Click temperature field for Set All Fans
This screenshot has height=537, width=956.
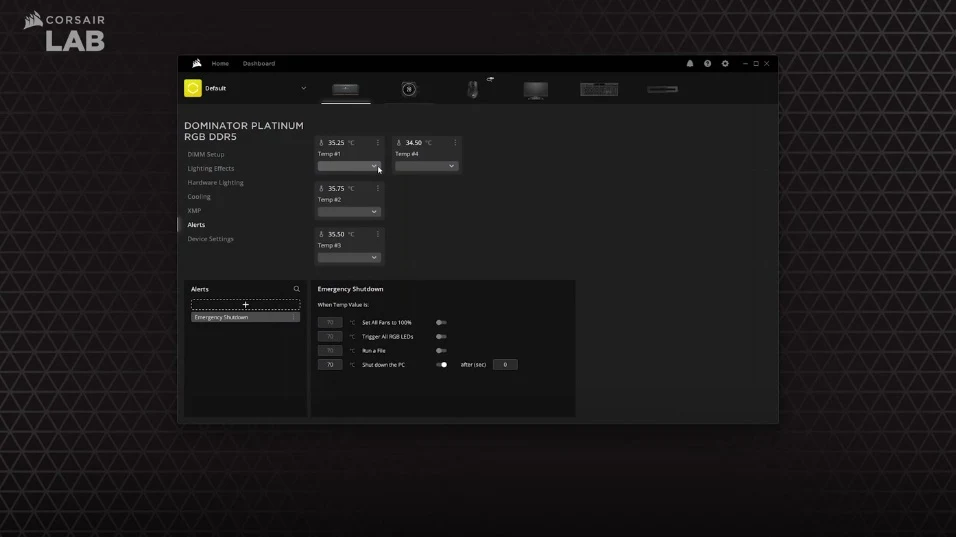[330, 322]
